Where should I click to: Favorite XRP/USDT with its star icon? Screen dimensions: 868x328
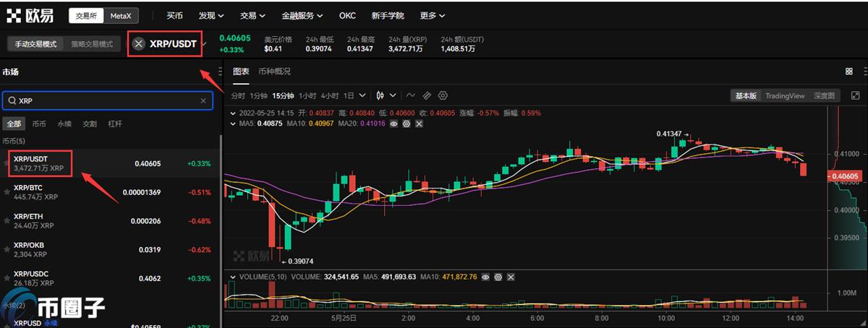[7, 163]
